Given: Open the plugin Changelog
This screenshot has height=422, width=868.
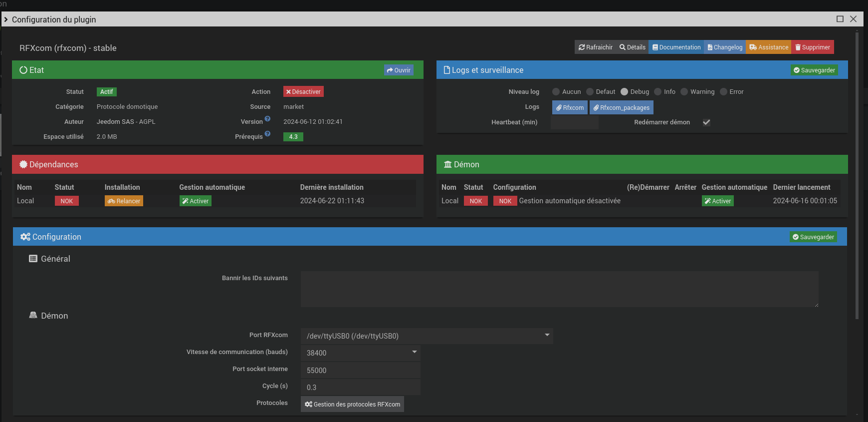Looking at the screenshot, I should [x=725, y=47].
